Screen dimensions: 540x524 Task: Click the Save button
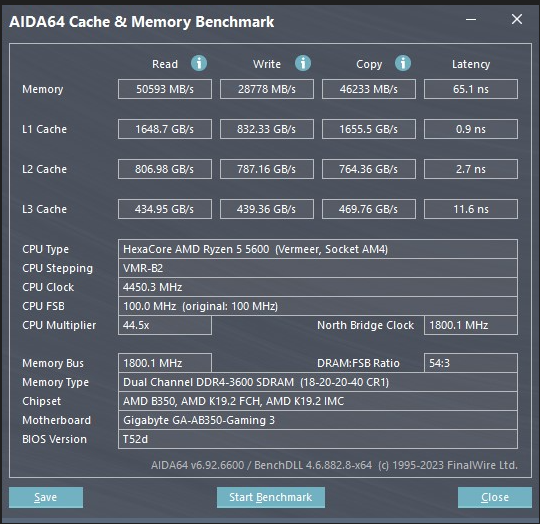pyautogui.click(x=46, y=497)
